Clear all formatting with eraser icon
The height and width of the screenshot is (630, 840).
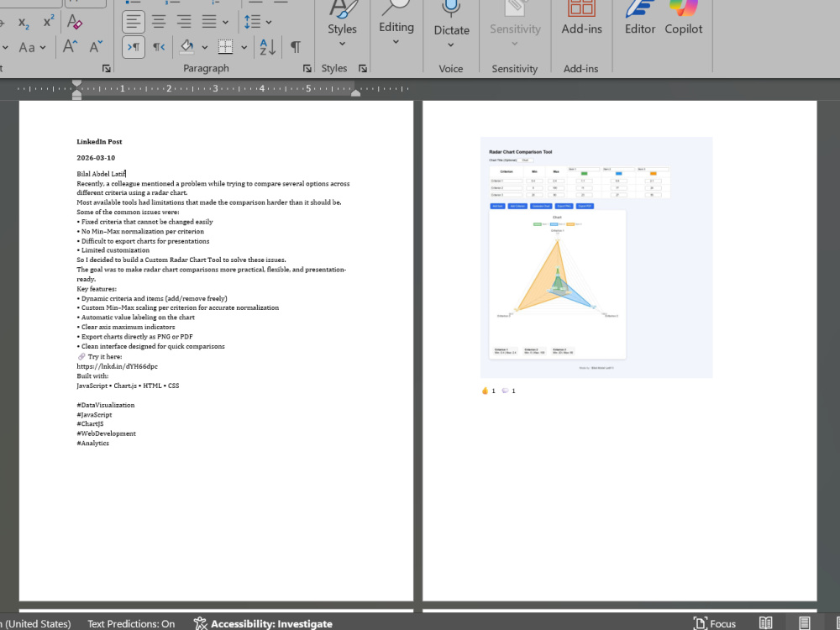coord(75,22)
